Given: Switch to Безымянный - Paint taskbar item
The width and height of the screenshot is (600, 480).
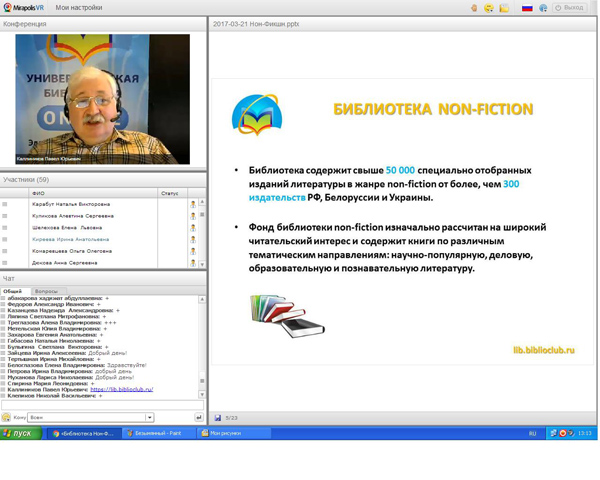Looking at the screenshot, I should (158, 433).
